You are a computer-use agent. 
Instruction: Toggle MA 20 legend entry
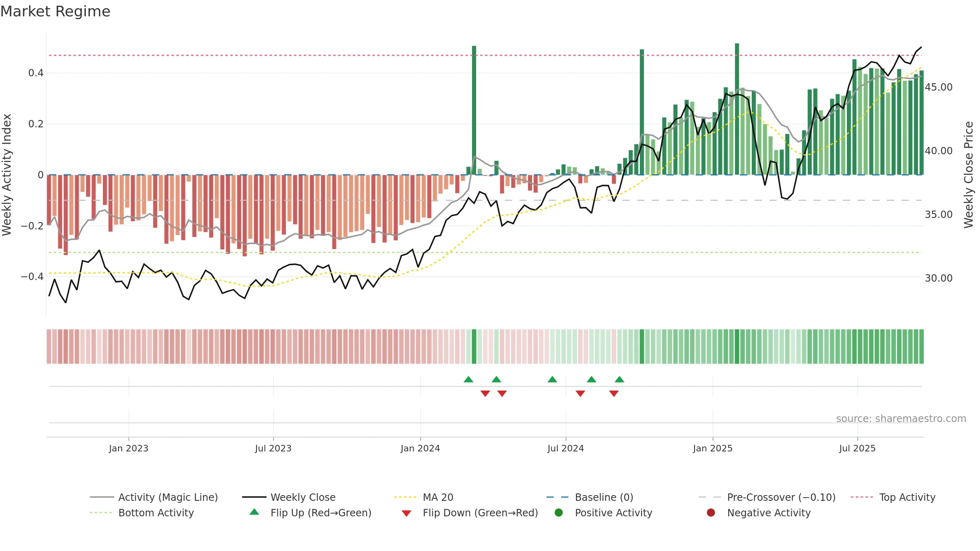(423, 497)
